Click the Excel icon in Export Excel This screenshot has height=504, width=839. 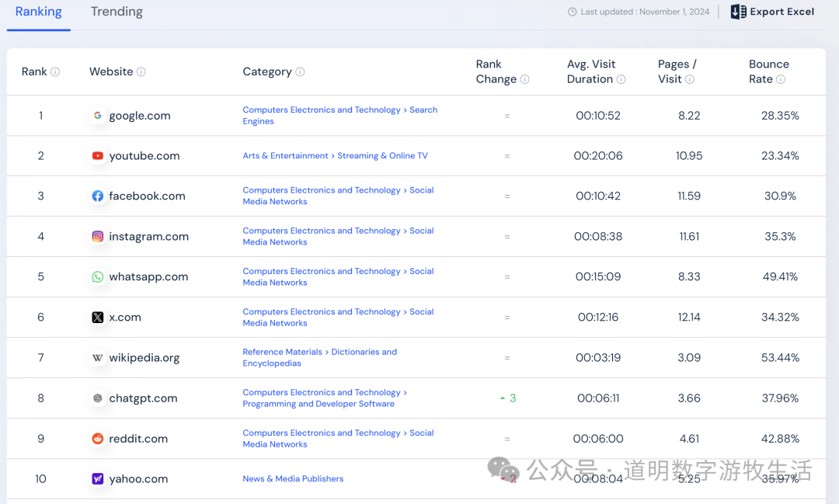pyautogui.click(x=736, y=12)
